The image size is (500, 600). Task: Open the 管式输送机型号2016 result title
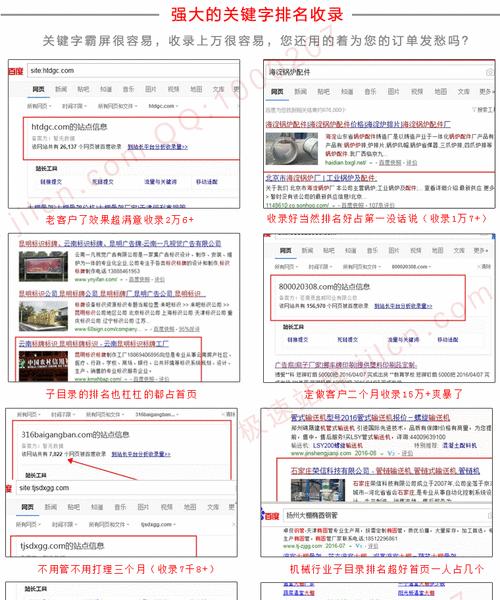pyautogui.click(x=370, y=417)
